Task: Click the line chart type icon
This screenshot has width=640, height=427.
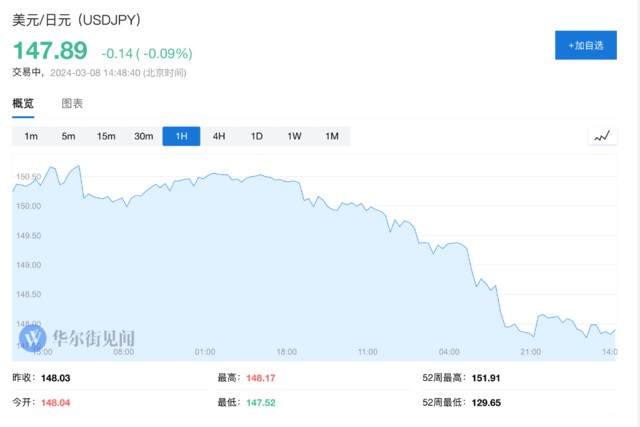Action: coord(602,136)
